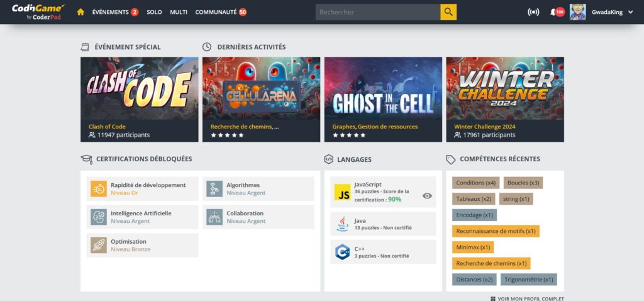Click Recherche de chemins activity caption
Viewport: 644px width, 301px height.
(x=245, y=127)
